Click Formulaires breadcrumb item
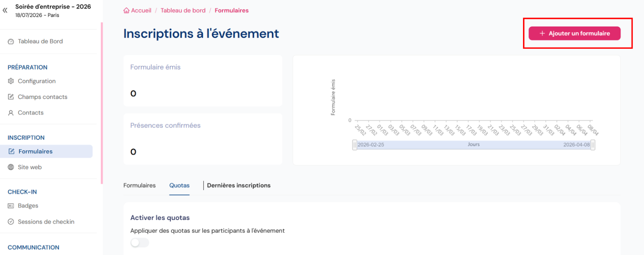The image size is (644, 255). [232, 11]
